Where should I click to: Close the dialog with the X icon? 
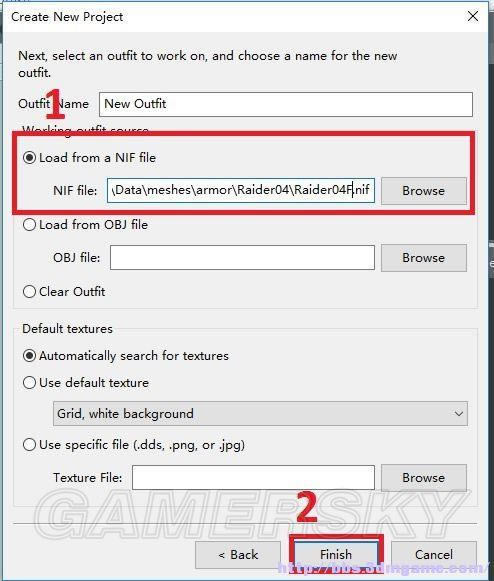point(473,16)
